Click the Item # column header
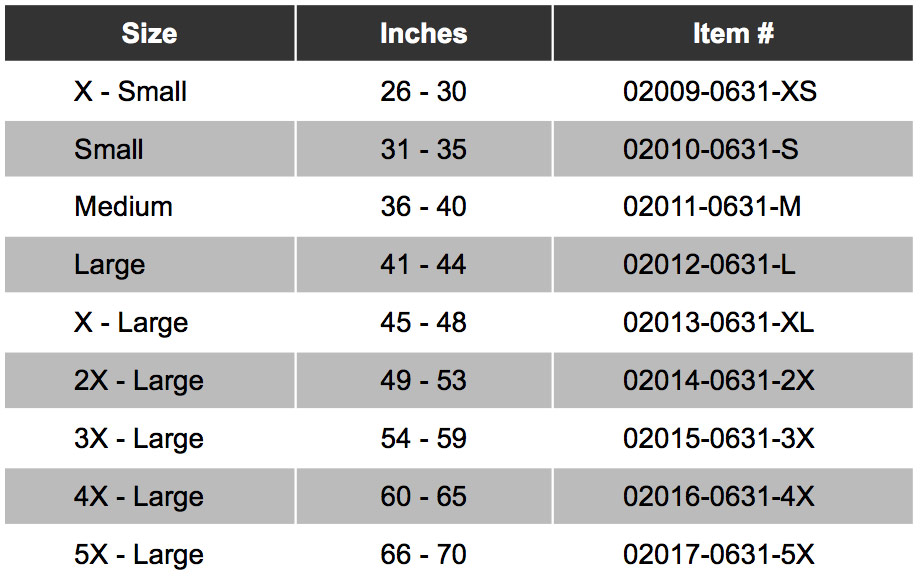The height and width of the screenshot is (580, 921). (733, 33)
